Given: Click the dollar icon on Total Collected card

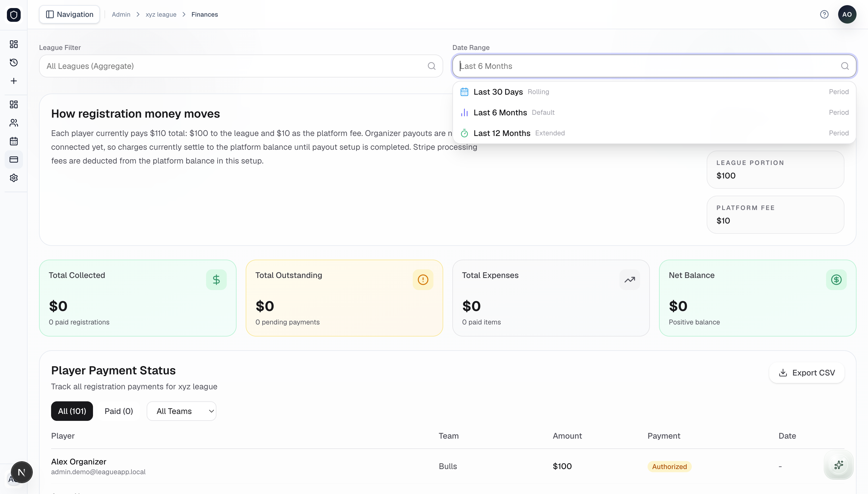Looking at the screenshot, I should (216, 280).
